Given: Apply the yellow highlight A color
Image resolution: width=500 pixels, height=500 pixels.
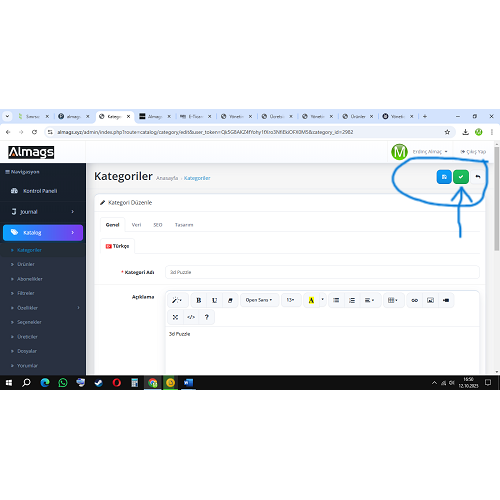Looking at the screenshot, I should pyautogui.click(x=311, y=300).
